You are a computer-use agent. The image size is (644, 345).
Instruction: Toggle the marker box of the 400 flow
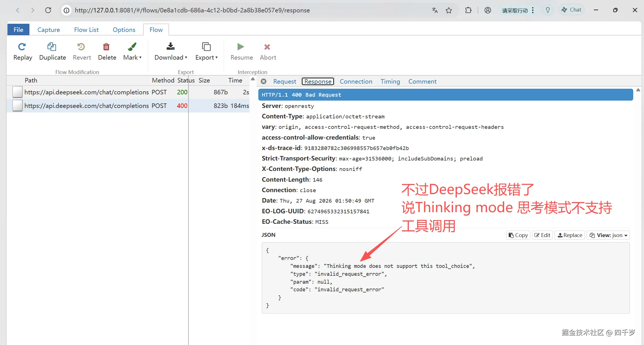click(18, 106)
